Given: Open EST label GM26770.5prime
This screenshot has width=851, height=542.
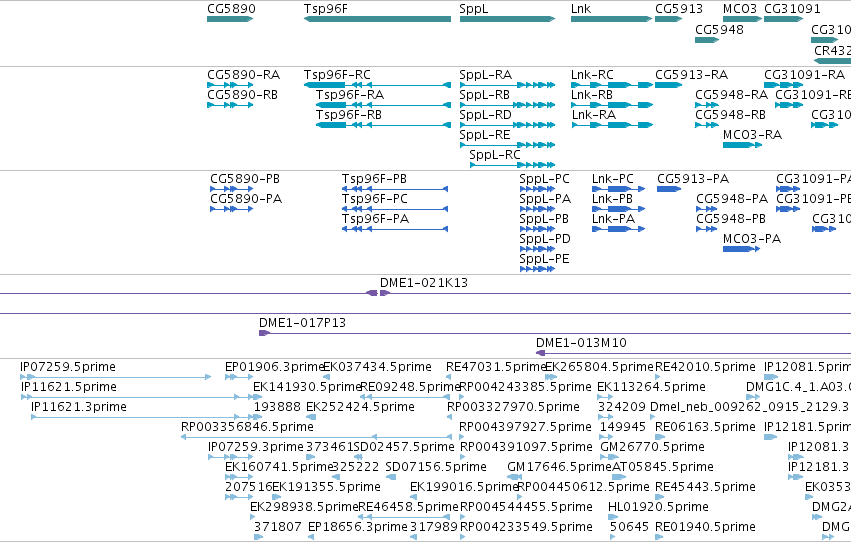Looking at the screenshot, I should [x=652, y=447].
